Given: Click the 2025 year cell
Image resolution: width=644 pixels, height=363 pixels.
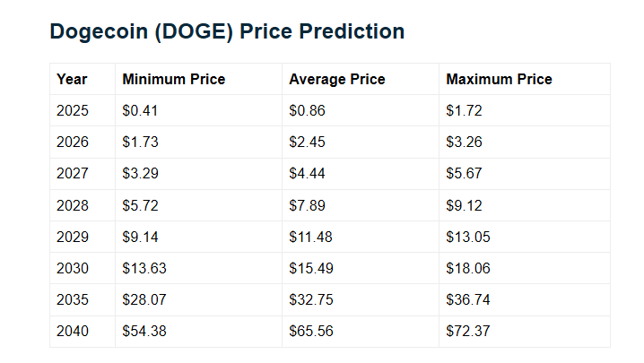Looking at the screenshot, I should [x=73, y=111].
